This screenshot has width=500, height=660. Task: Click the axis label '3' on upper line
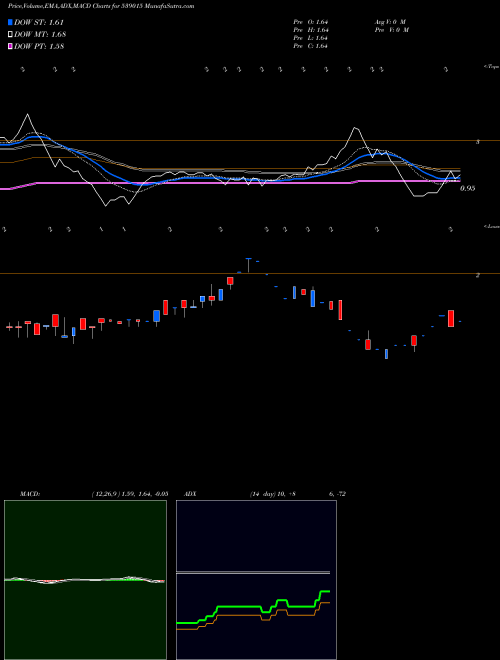click(478, 142)
